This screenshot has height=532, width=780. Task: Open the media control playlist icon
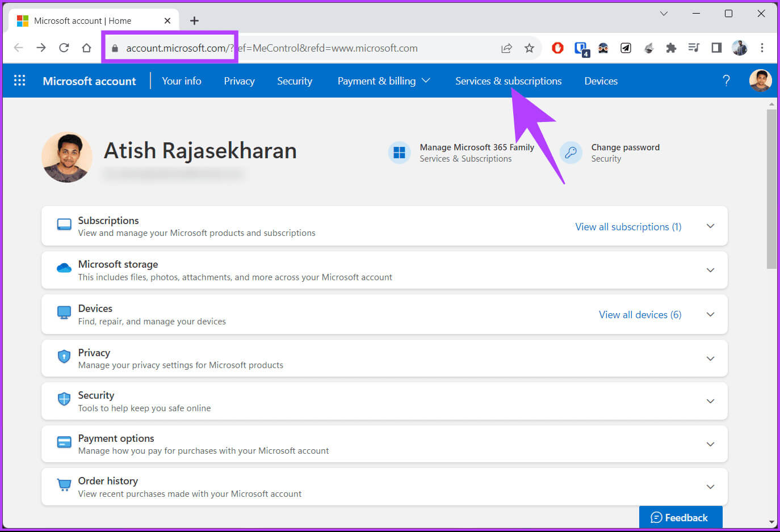[694, 48]
